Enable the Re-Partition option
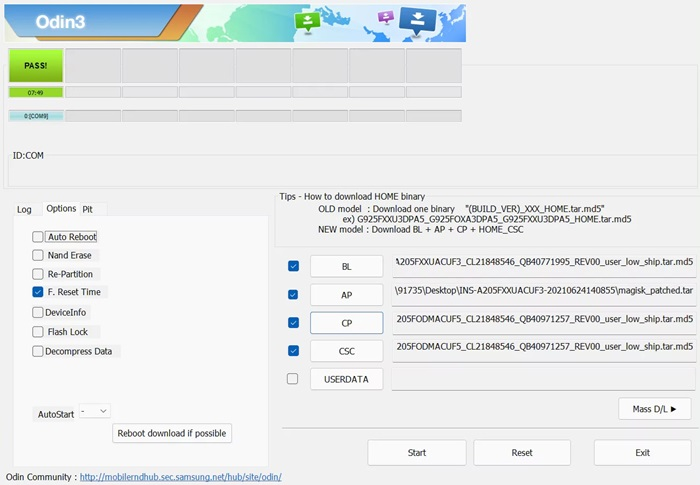The width and height of the screenshot is (700, 485). tap(38, 274)
